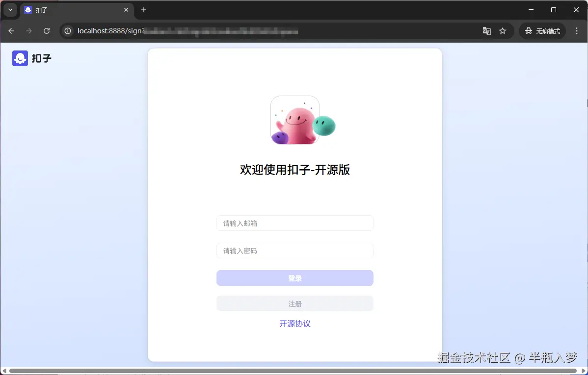Click the bookmark star icon
The image size is (588, 375).
(x=503, y=30)
